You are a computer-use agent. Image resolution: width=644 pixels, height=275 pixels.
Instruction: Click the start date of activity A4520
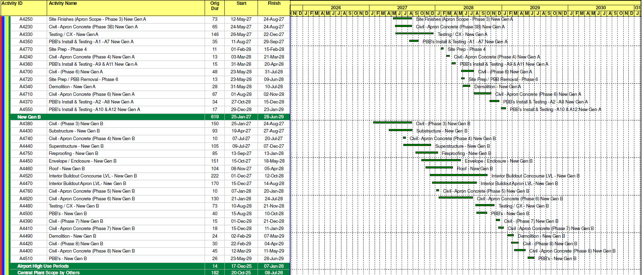point(241,176)
